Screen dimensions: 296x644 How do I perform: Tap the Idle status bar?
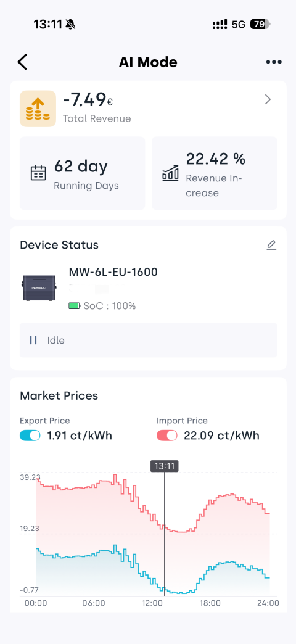point(149,340)
